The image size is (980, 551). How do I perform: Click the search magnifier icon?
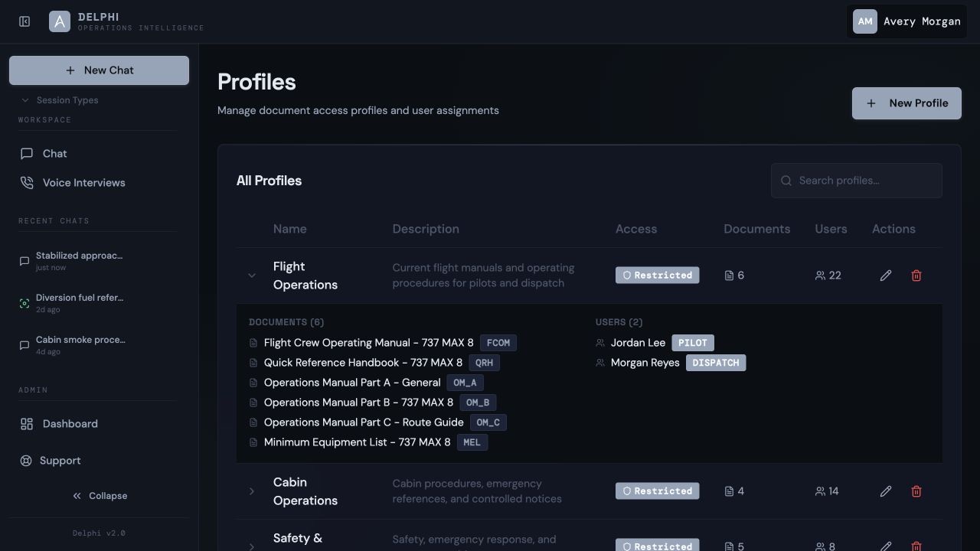point(786,181)
